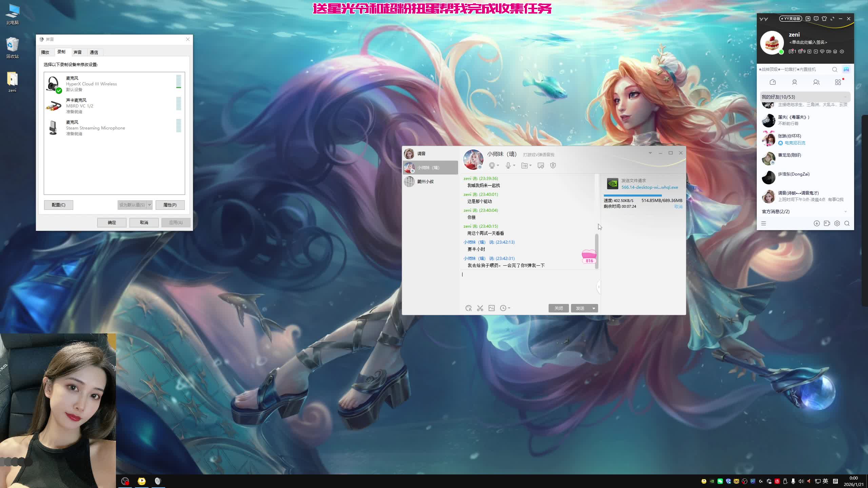
Task: Click the send image icon in chat
Action: [x=492, y=308]
